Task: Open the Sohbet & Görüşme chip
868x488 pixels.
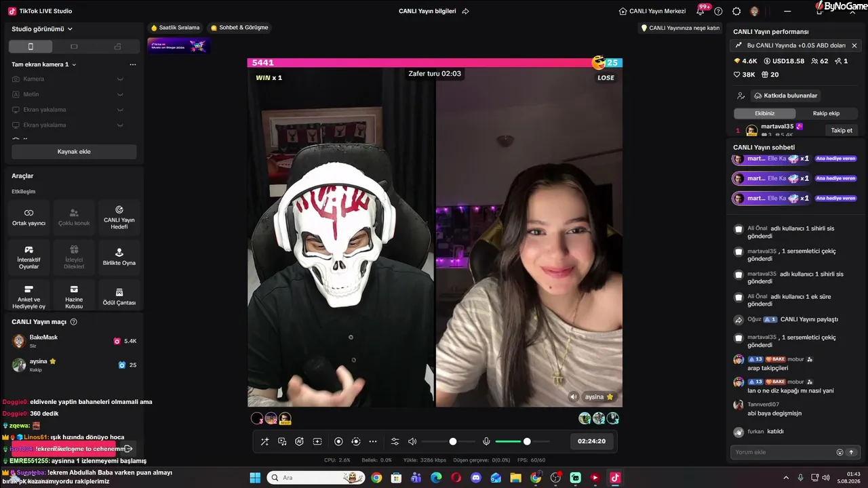Action: [239, 28]
